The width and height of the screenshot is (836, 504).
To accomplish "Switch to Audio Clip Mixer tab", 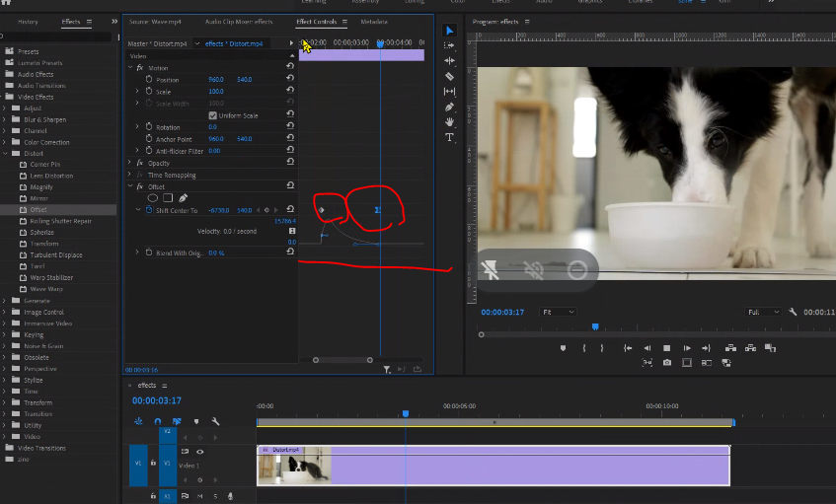I will tap(239, 22).
